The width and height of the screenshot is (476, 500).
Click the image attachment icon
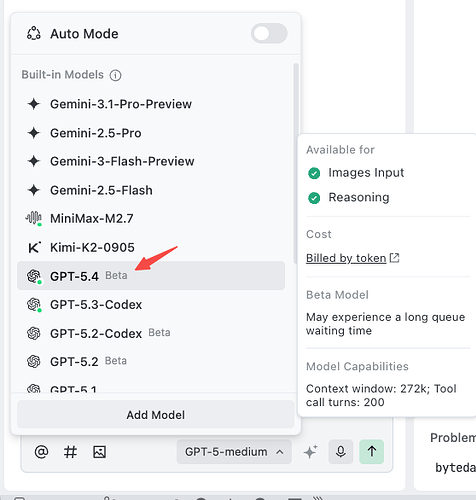click(99, 452)
